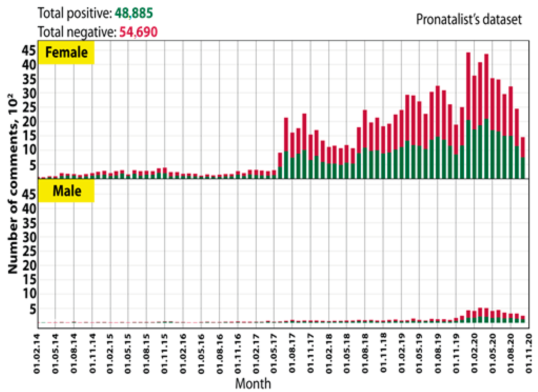
Task: Click the 01.02.14 x-axis date label
Action: (x=37, y=354)
